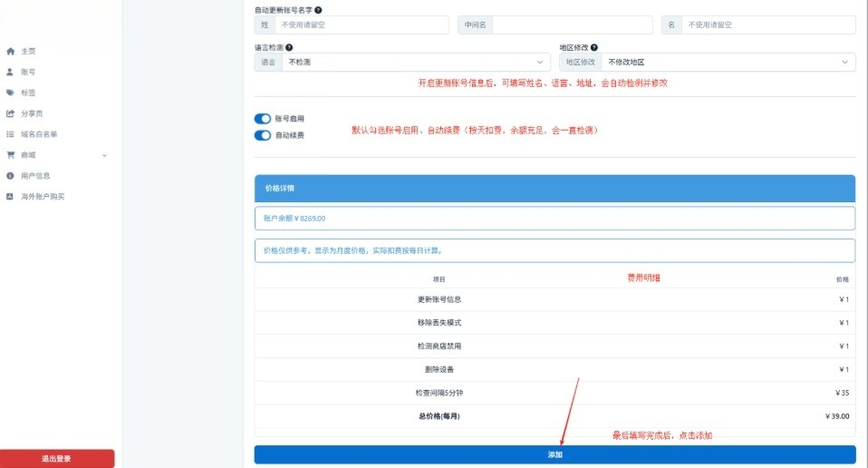Click the 姓 input field
Viewport: 868px width, 468px height.
pos(362,24)
